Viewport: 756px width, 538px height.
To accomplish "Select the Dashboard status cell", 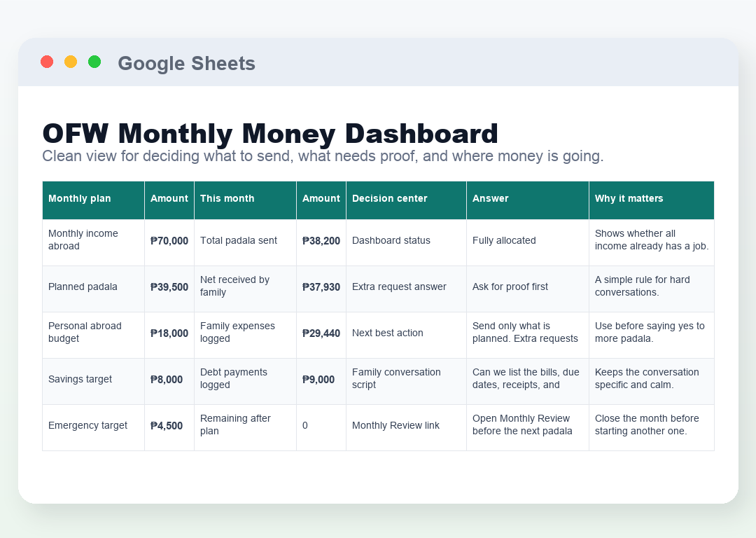I will [x=407, y=242].
